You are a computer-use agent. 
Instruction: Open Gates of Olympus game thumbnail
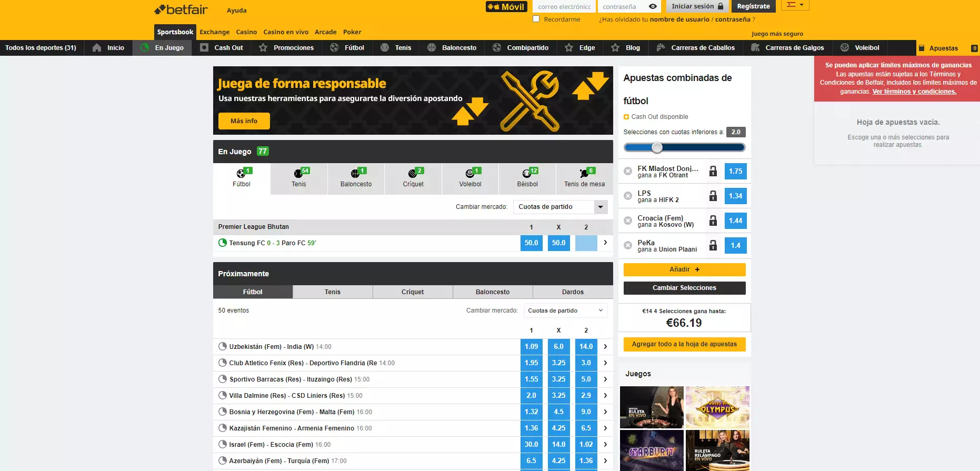(717, 407)
